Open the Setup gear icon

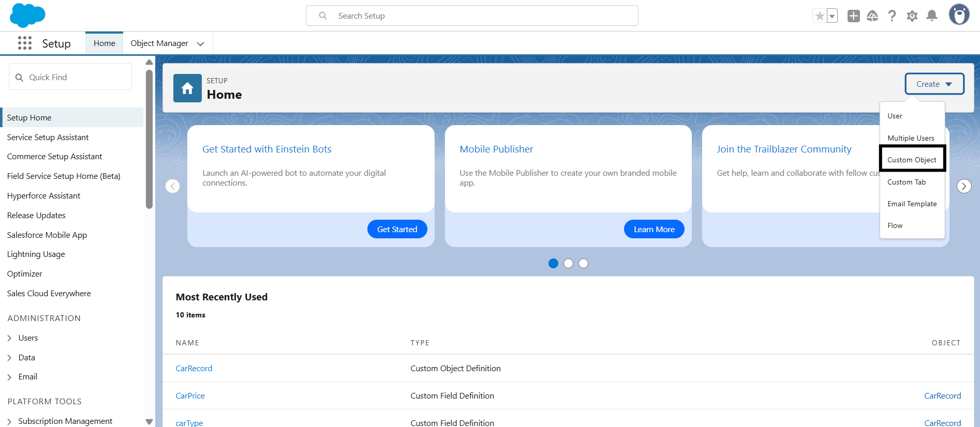tap(912, 16)
